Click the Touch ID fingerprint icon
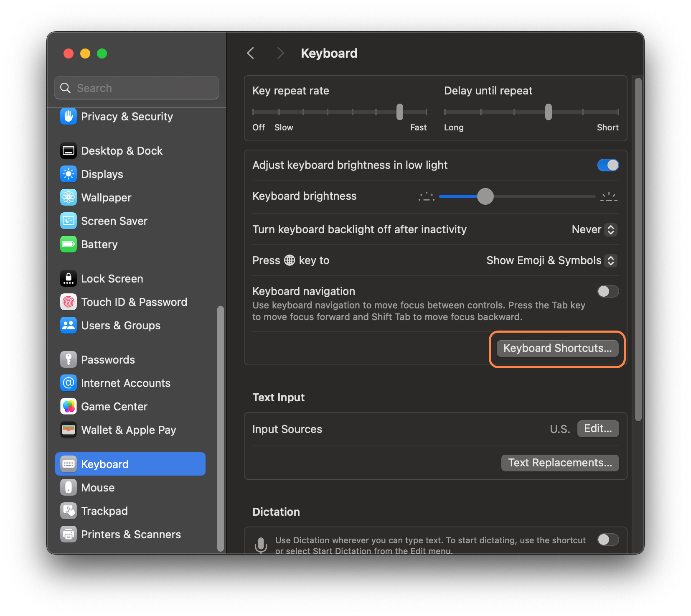Viewport: 691px width, 616px height. click(69, 302)
